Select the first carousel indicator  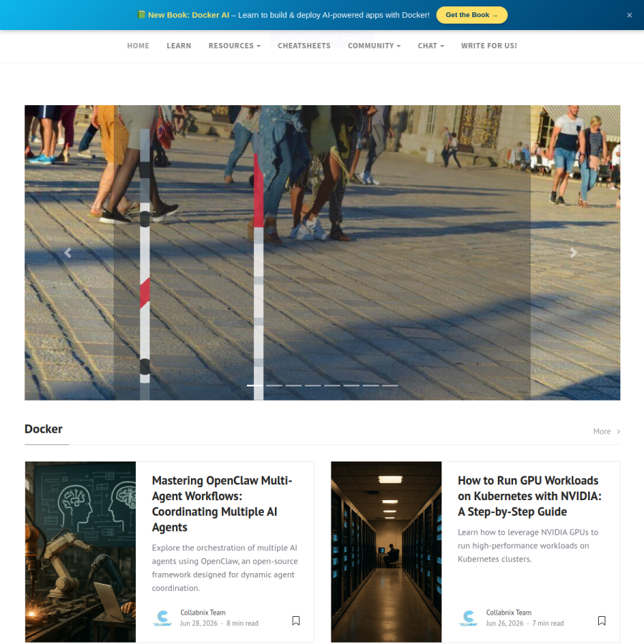coord(255,386)
